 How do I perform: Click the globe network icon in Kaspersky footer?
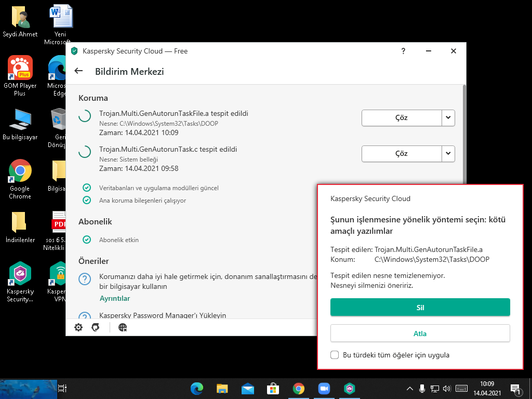[123, 327]
